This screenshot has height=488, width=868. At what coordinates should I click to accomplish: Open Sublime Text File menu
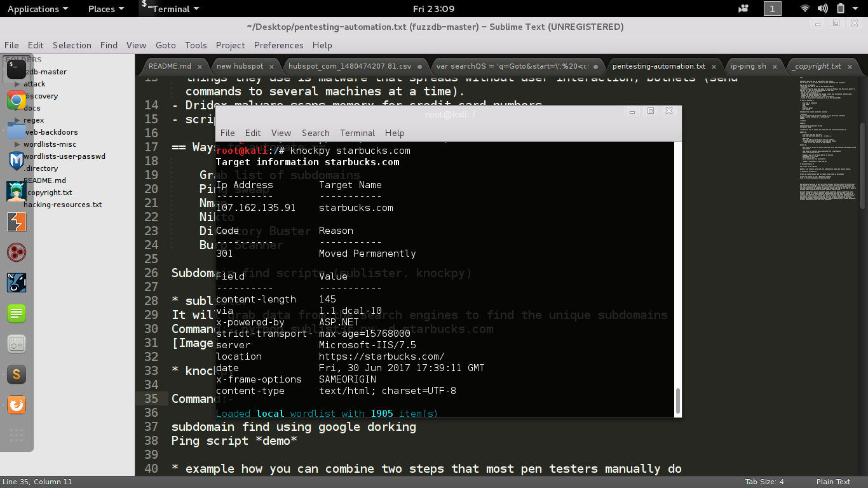11,45
